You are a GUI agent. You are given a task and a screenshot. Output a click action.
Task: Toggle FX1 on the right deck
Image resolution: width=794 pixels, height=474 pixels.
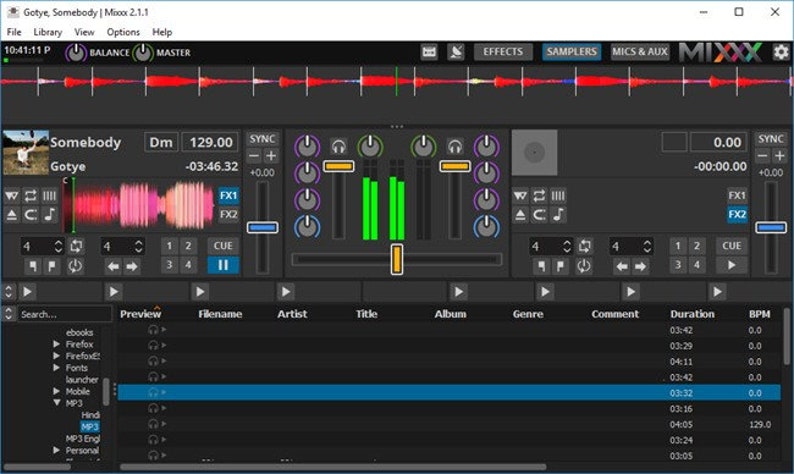point(737,195)
